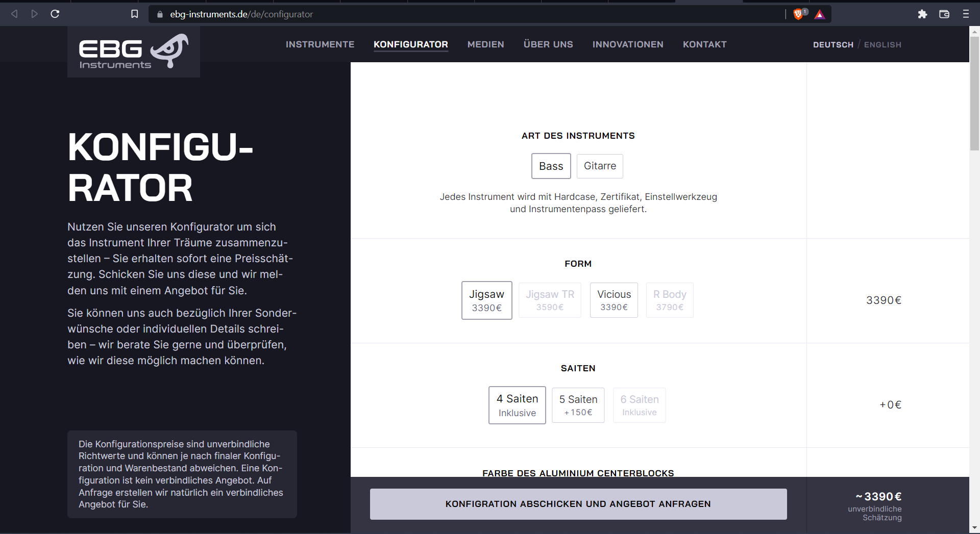Viewport: 980px width, 534px height.
Task: Click the scrollbar down arrow
Action: point(975,528)
